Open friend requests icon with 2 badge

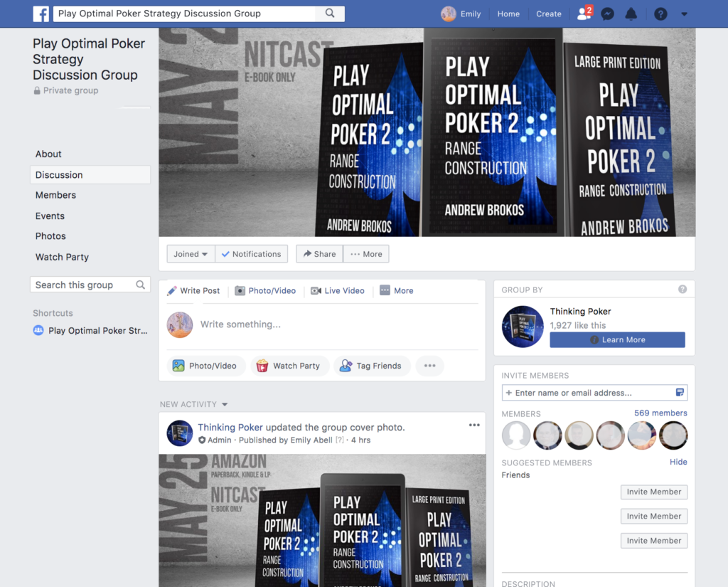(x=584, y=13)
